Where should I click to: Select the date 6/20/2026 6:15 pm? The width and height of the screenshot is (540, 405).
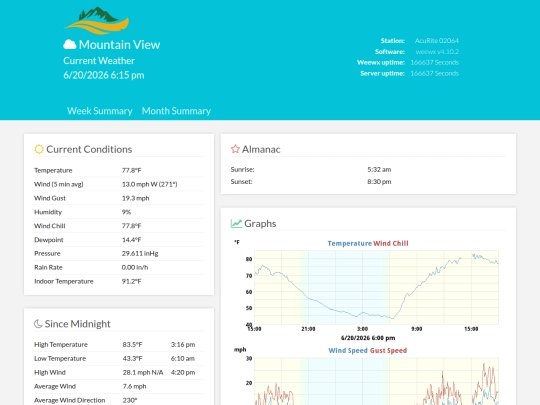pyautogui.click(x=104, y=75)
